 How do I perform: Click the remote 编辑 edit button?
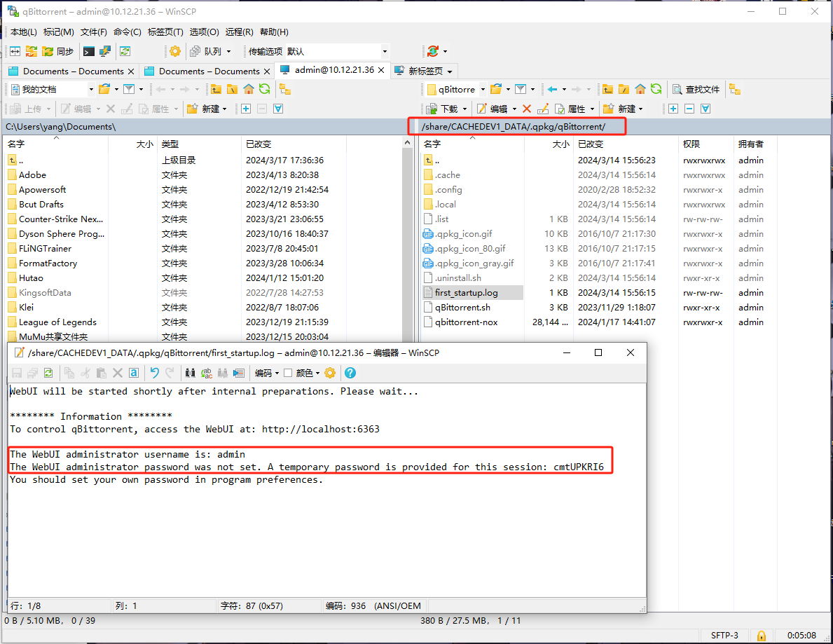493,109
